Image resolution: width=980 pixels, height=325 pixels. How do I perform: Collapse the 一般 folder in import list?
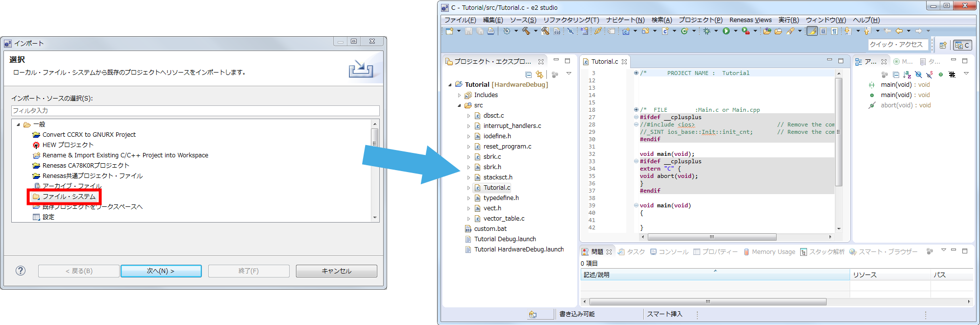(18, 125)
